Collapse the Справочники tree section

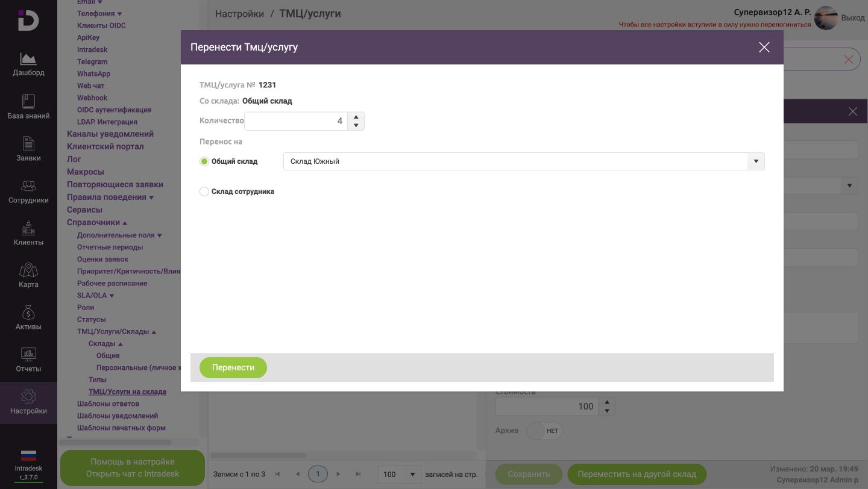click(125, 223)
